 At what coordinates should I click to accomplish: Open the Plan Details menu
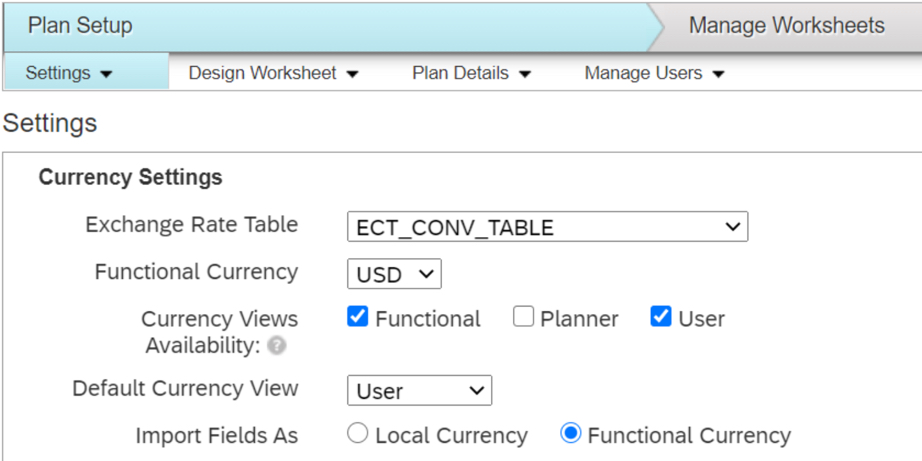tap(460, 73)
